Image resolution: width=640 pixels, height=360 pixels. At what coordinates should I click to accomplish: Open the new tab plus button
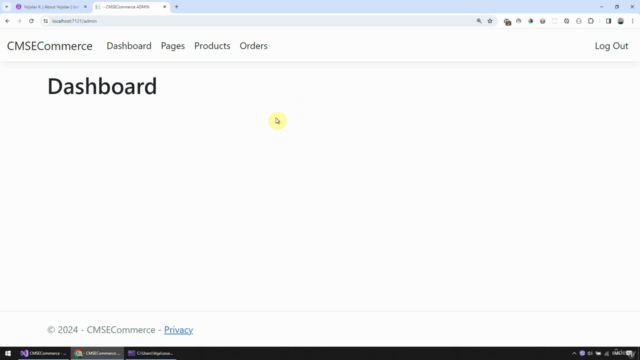tap(177, 7)
